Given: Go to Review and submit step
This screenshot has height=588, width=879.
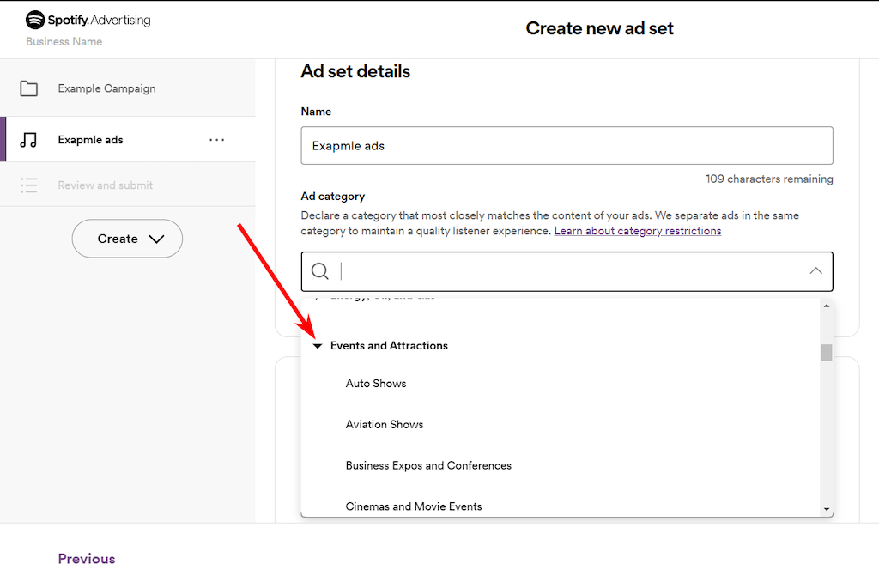Looking at the screenshot, I should [x=105, y=185].
